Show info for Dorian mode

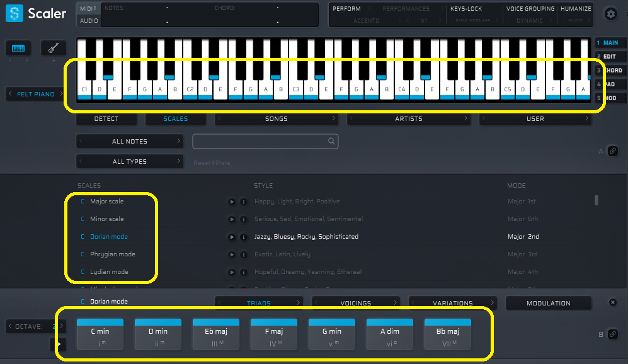[x=243, y=237]
